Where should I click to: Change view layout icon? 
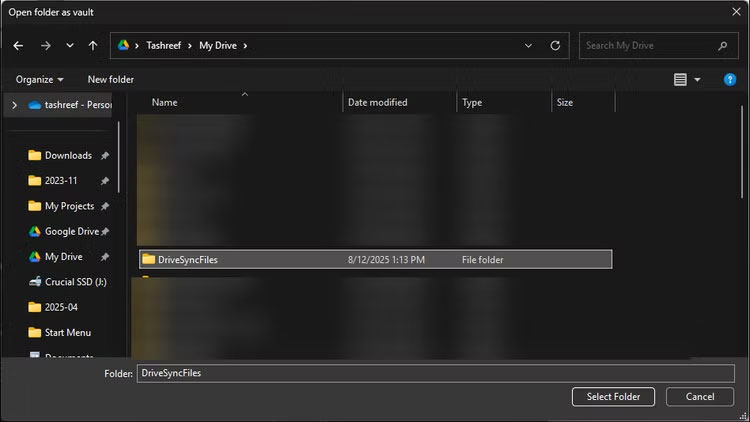coord(681,79)
